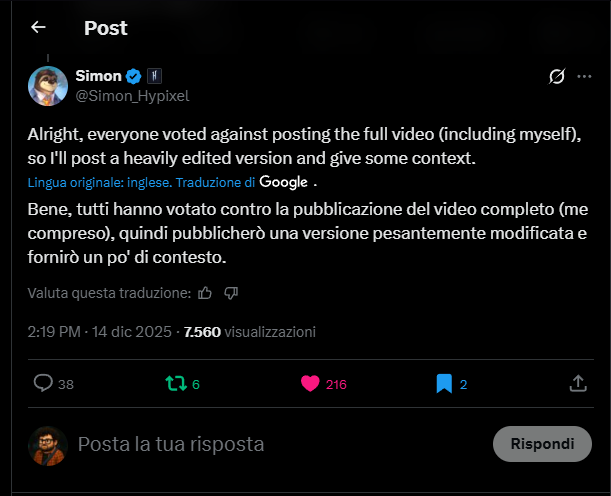Click the blue verified badge
The width and height of the screenshot is (611, 496).
(x=132, y=76)
